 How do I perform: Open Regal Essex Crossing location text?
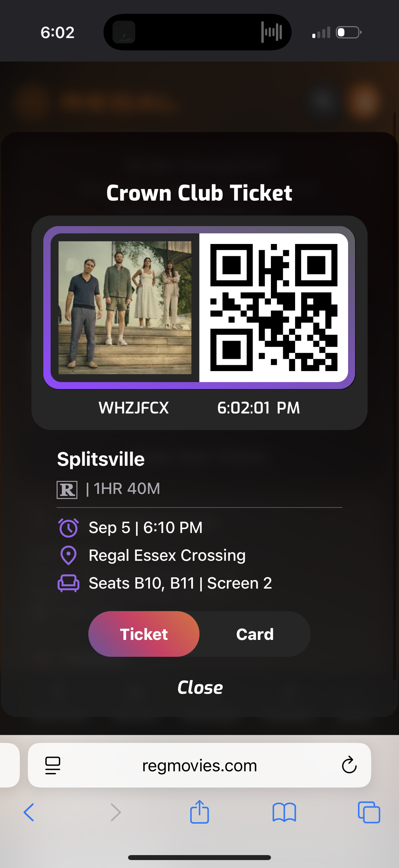pos(167,555)
